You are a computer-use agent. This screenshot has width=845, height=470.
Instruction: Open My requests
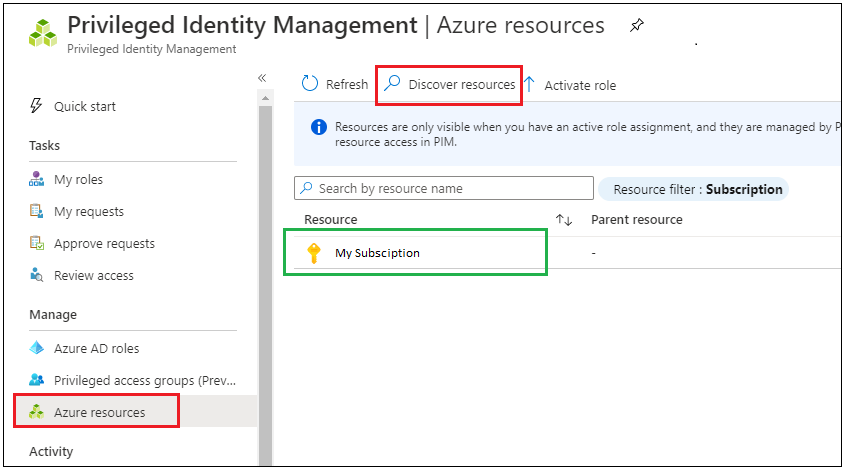tap(89, 212)
